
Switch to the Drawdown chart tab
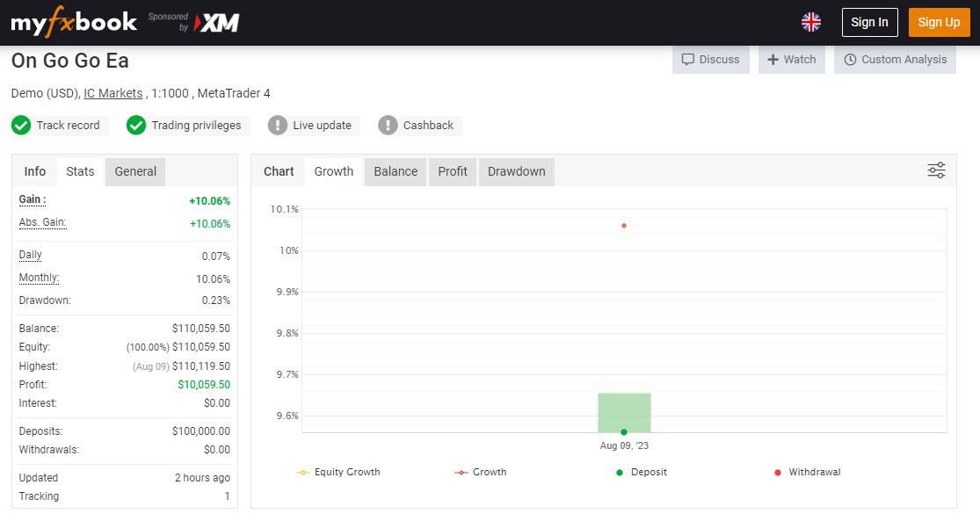pos(516,171)
